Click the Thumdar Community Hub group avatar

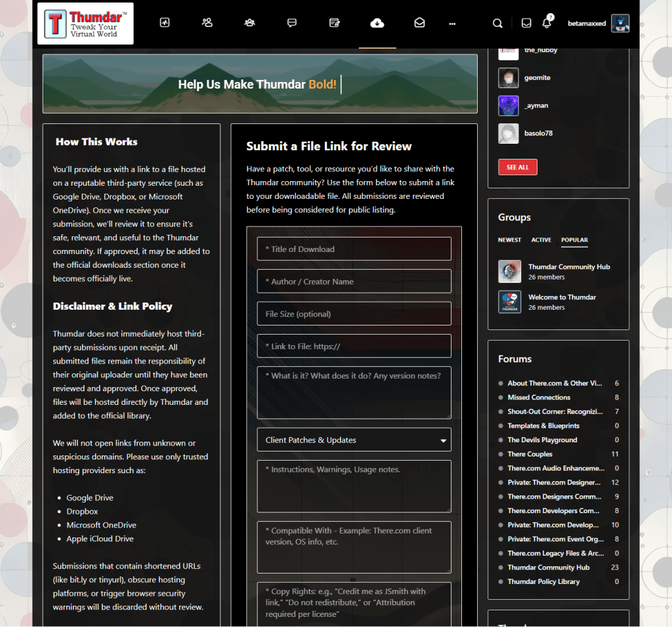click(x=509, y=272)
